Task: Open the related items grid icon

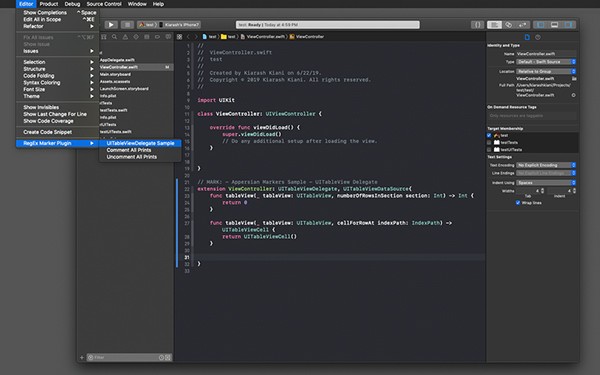Action: pyautogui.click(x=179, y=37)
